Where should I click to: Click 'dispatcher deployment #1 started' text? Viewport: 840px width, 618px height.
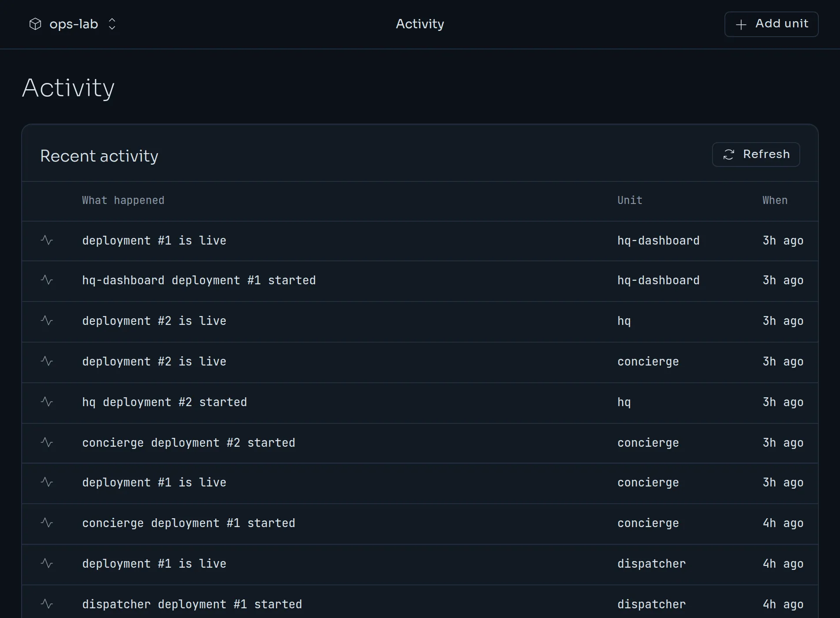192,604
